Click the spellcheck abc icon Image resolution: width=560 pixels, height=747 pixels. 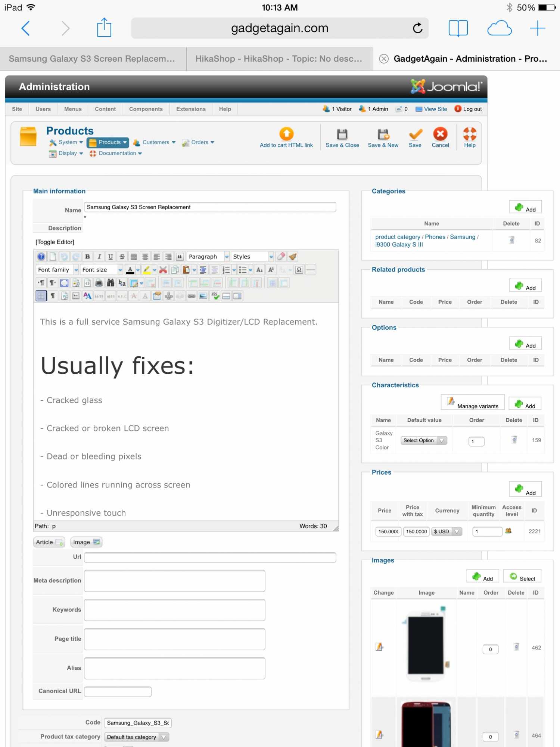215,296
